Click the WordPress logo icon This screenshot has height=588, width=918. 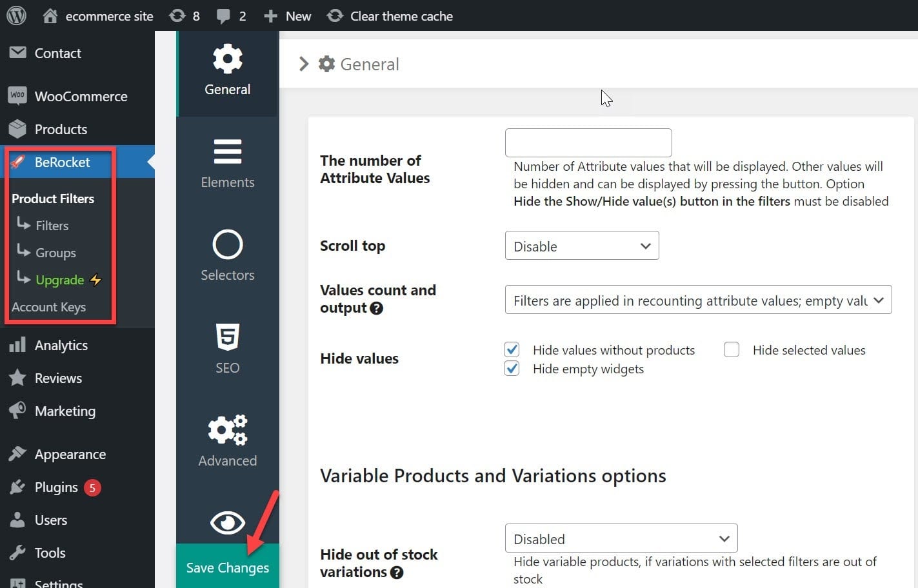point(16,15)
